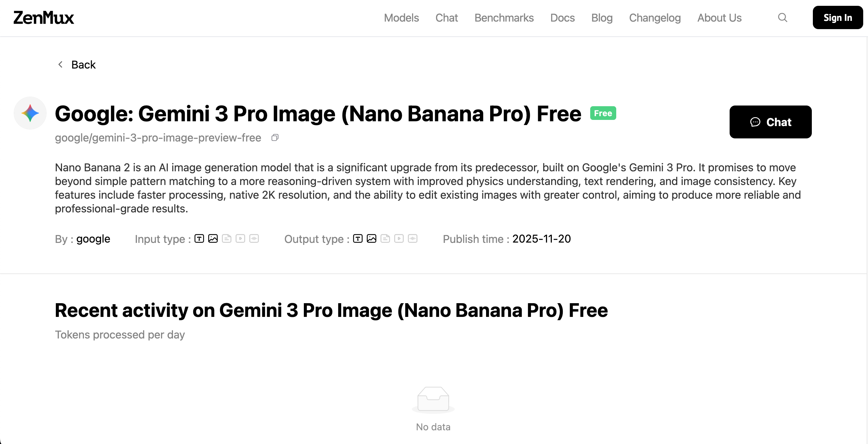Click the ZenMux logo
The height and width of the screenshot is (444, 868).
pyautogui.click(x=44, y=17)
